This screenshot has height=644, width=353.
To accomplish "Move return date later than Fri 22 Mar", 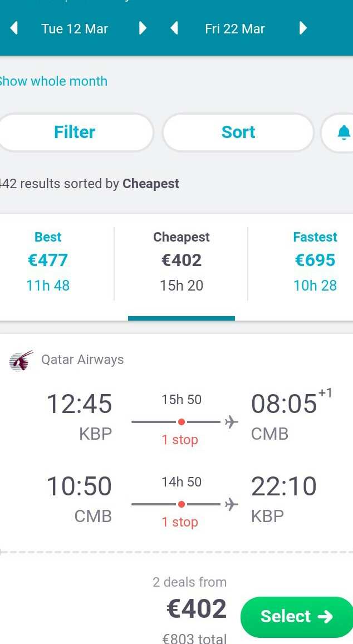I will [303, 28].
